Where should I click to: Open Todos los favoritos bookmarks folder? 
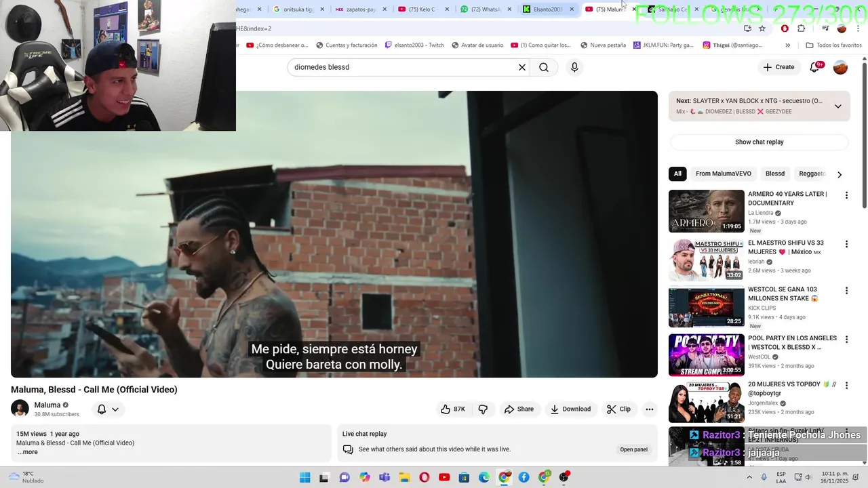pos(833,45)
